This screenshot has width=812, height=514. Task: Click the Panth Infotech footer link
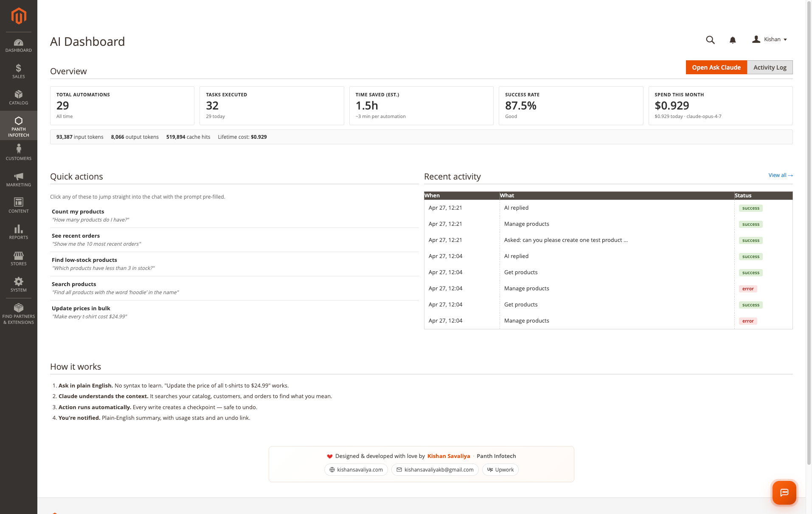coord(496,456)
